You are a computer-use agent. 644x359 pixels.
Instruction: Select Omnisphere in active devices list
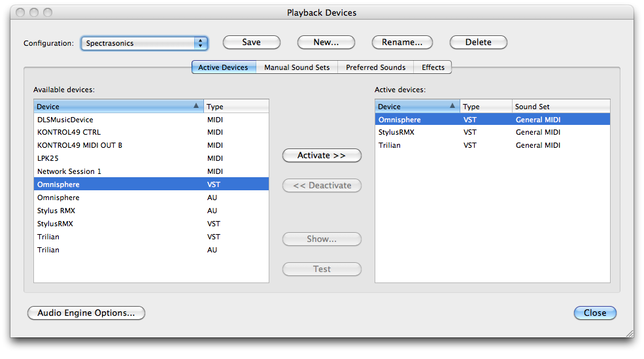click(x=492, y=120)
